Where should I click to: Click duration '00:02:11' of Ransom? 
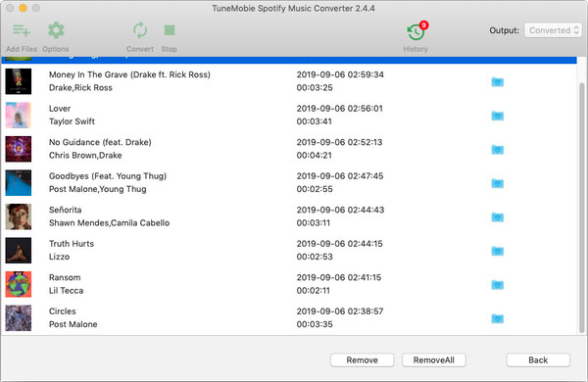314,291
